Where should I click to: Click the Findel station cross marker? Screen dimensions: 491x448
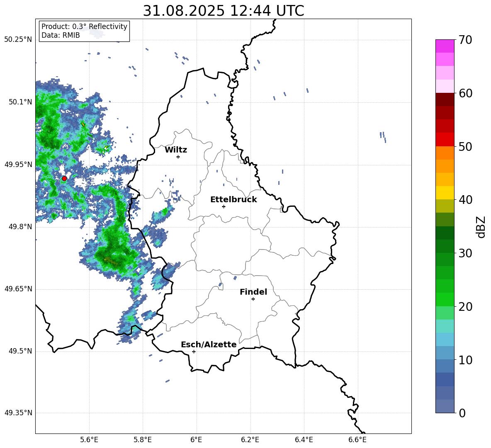click(253, 299)
